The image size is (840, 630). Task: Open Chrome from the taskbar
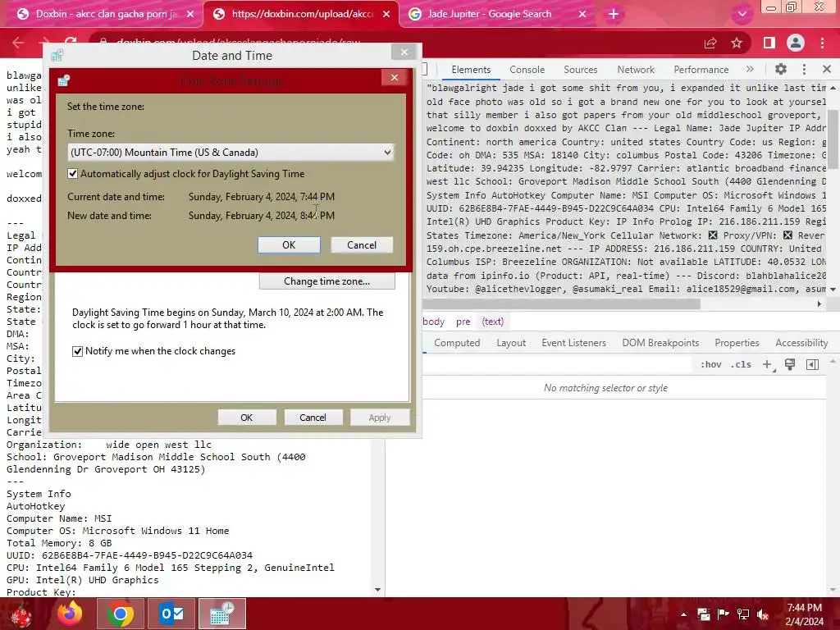coord(120,614)
